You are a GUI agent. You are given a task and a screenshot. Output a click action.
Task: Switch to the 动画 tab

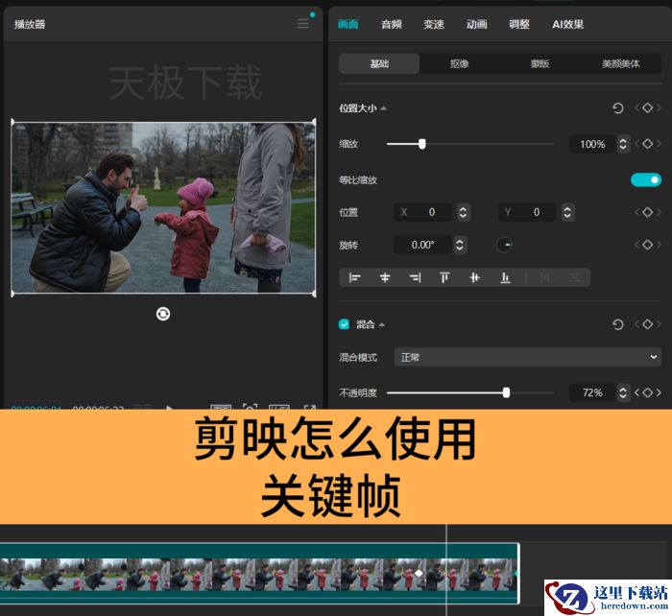tap(476, 24)
